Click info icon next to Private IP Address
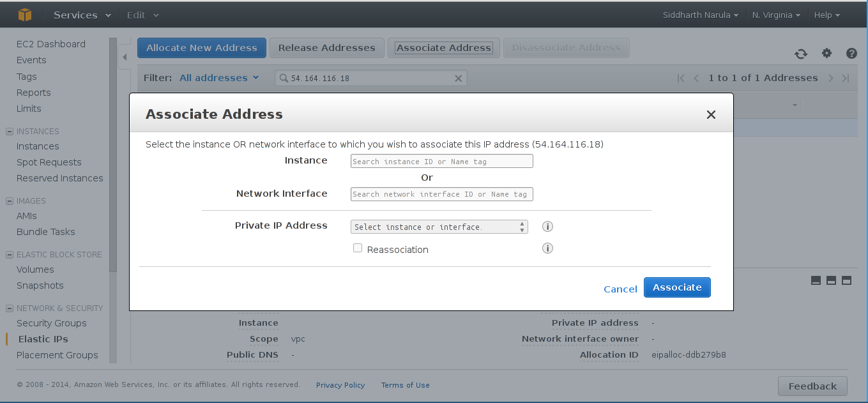 pyautogui.click(x=547, y=227)
